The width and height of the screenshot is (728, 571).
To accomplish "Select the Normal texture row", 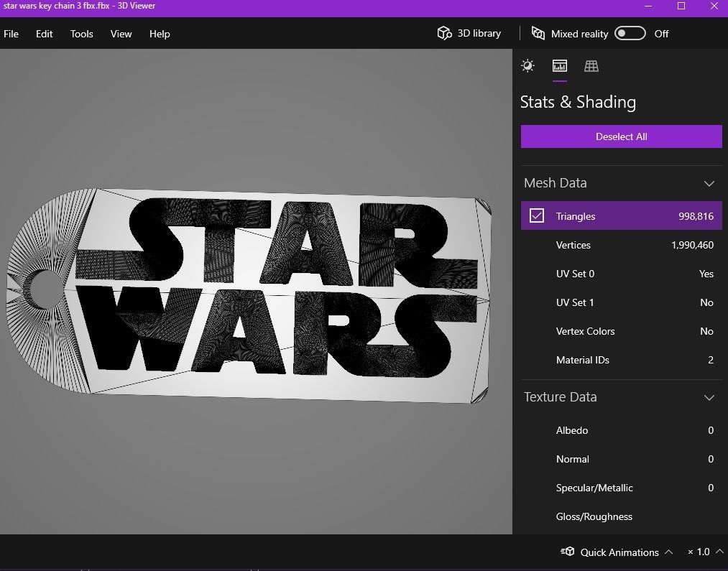I will coord(621,459).
